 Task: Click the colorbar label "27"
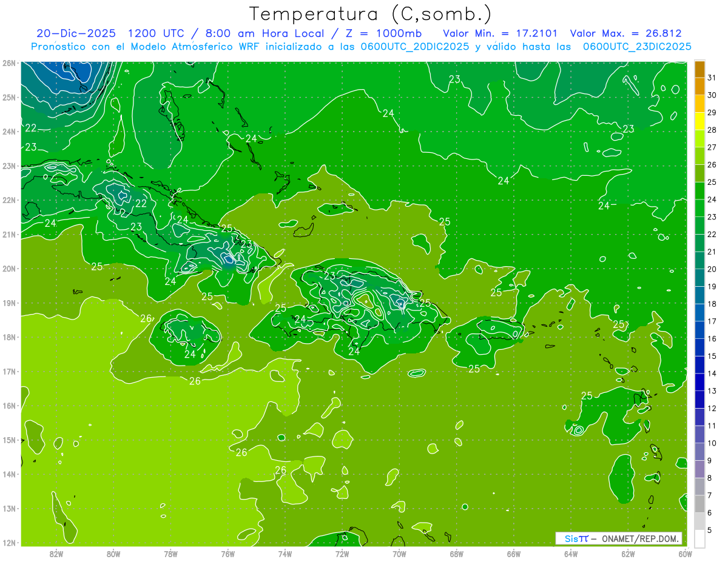click(712, 147)
